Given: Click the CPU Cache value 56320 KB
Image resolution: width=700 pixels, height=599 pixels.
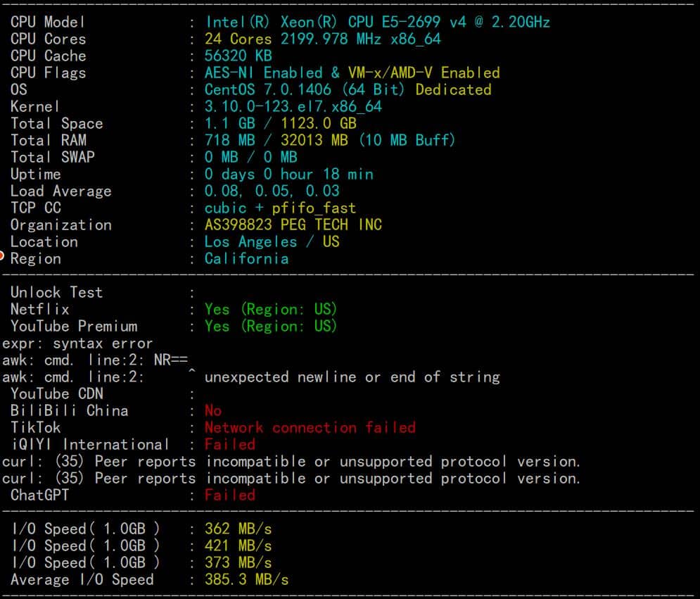Looking at the screenshot, I should (238, 56).
